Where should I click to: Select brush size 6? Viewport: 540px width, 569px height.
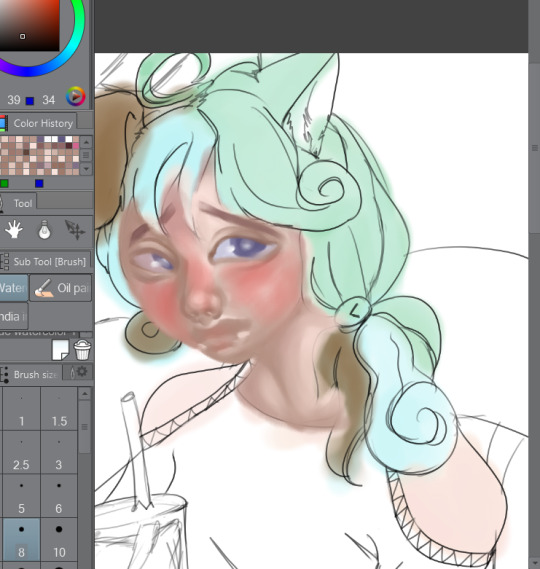[x=59, y=496]
